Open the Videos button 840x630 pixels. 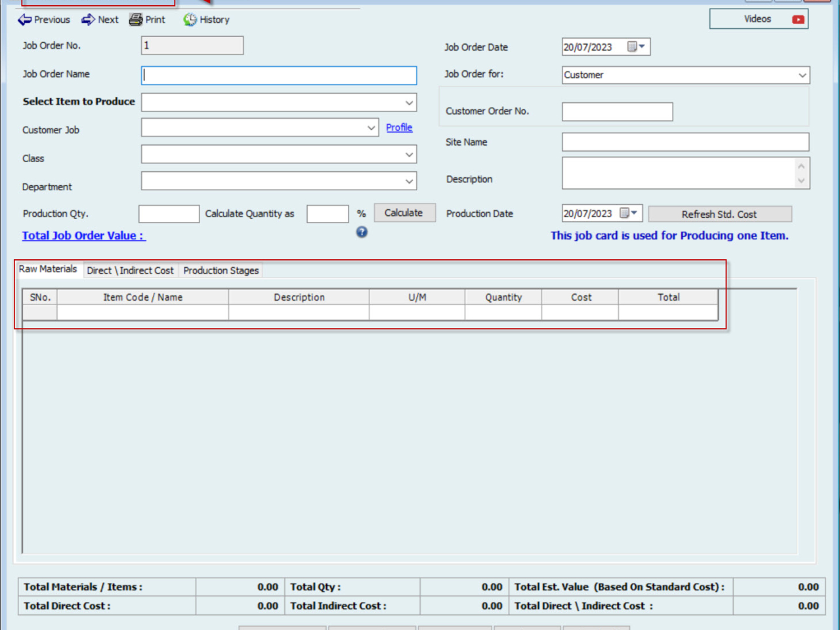(759, 19)
